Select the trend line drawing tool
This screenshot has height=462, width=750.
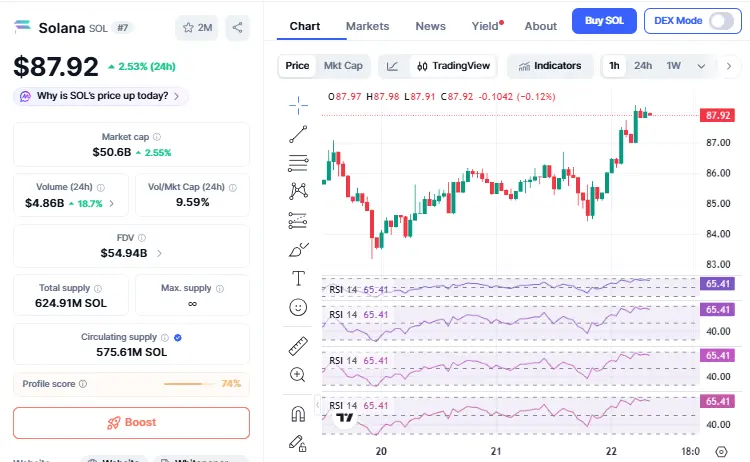298,133
